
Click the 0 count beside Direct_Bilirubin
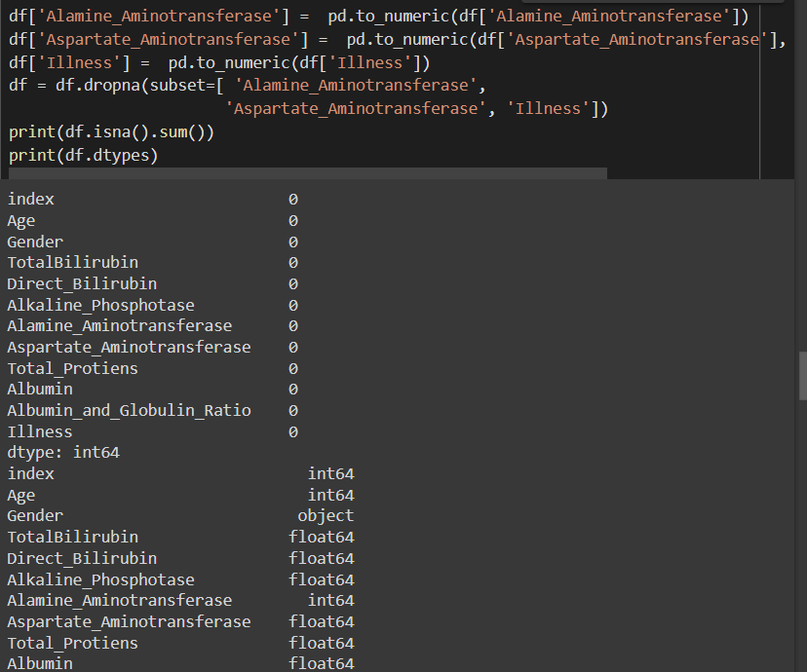coord(292,283)
